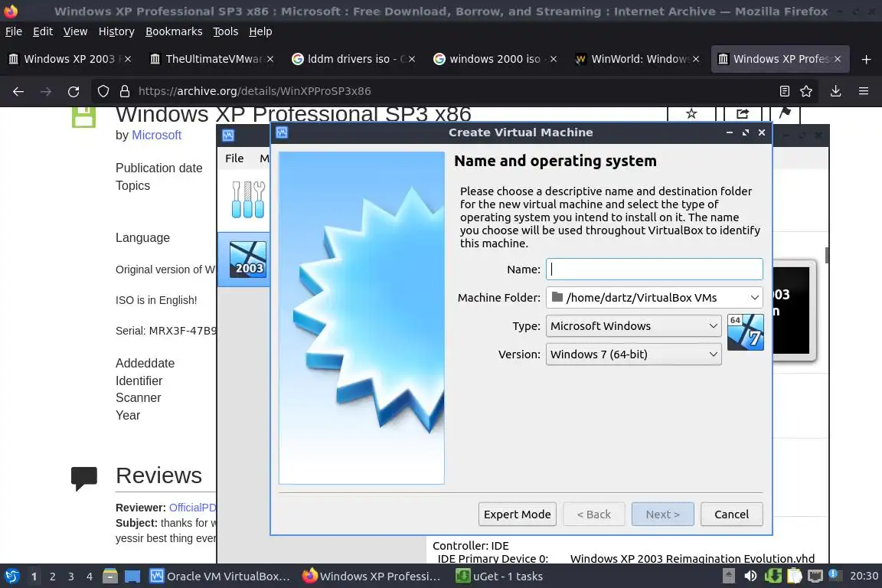Open the Firefox Tools menu
882x588 pixels.
pos(226,31)
